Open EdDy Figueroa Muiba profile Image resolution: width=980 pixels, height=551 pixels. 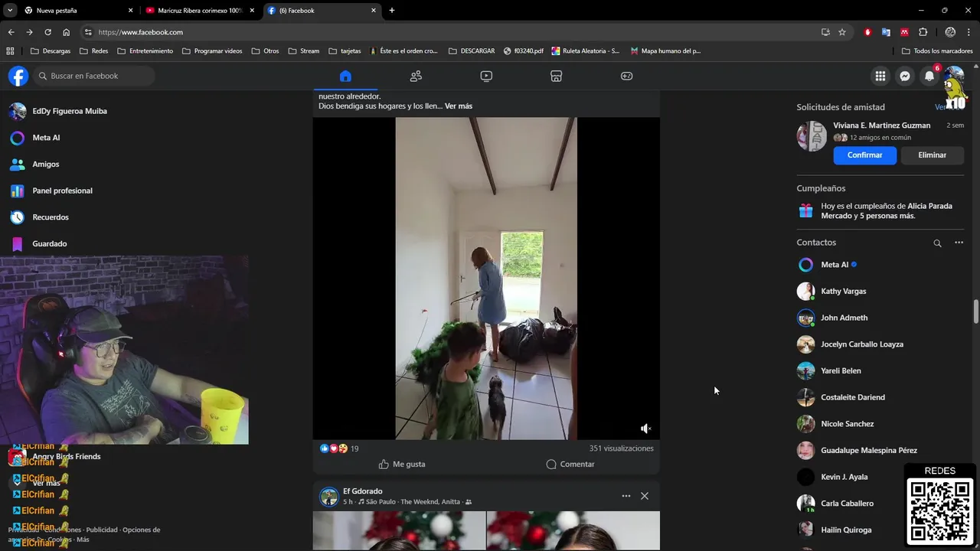[x=69, y=111]
